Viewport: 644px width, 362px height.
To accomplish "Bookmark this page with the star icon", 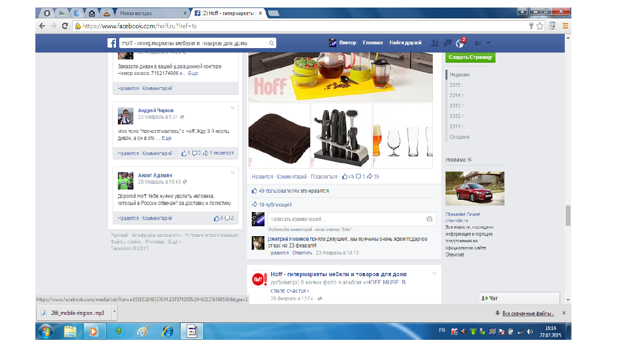I will [540, 26].
